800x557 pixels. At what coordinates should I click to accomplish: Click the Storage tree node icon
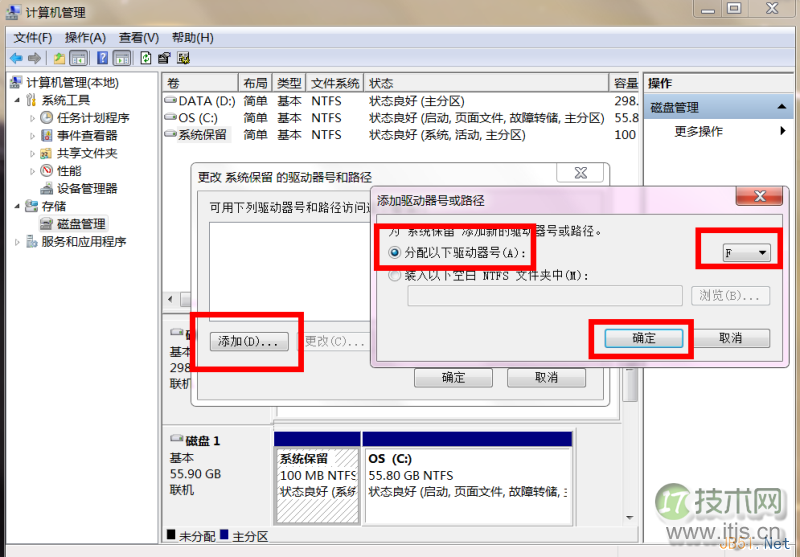pyautogui.click(x=31, y=206)
